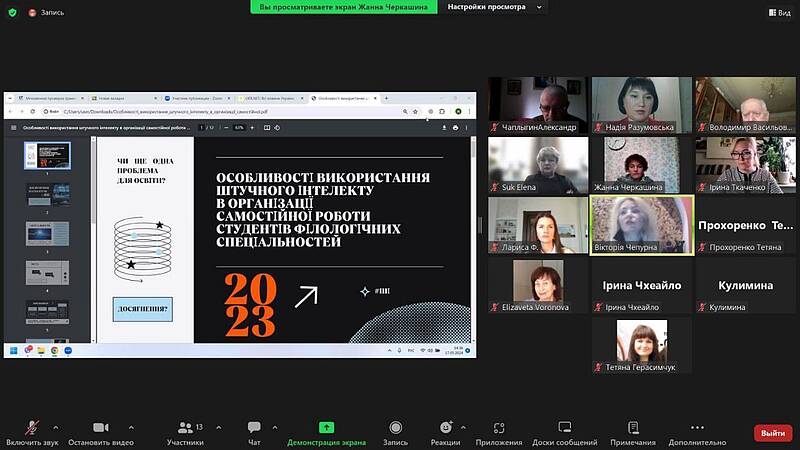Open Доски сообщений whiteboards
Image resolution: width=800 pixels, height=450 pixels.
564,428
